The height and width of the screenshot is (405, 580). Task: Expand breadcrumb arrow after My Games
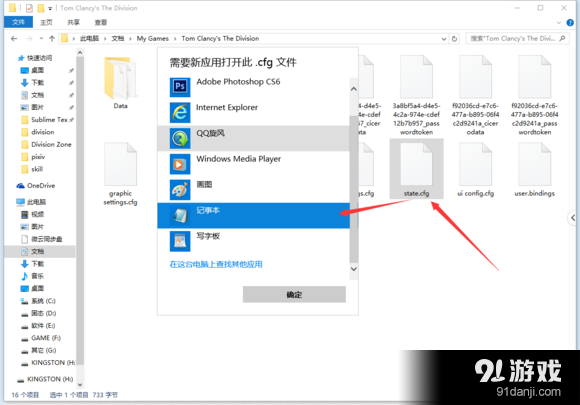(x=175, y=38)
